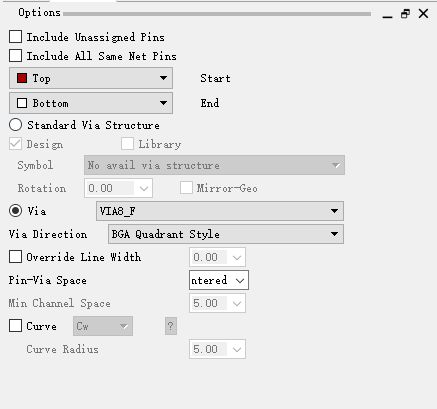Screen dimensions: 437x409
Task: Click the Curve help question mark
Action: (x=171, y=326)
